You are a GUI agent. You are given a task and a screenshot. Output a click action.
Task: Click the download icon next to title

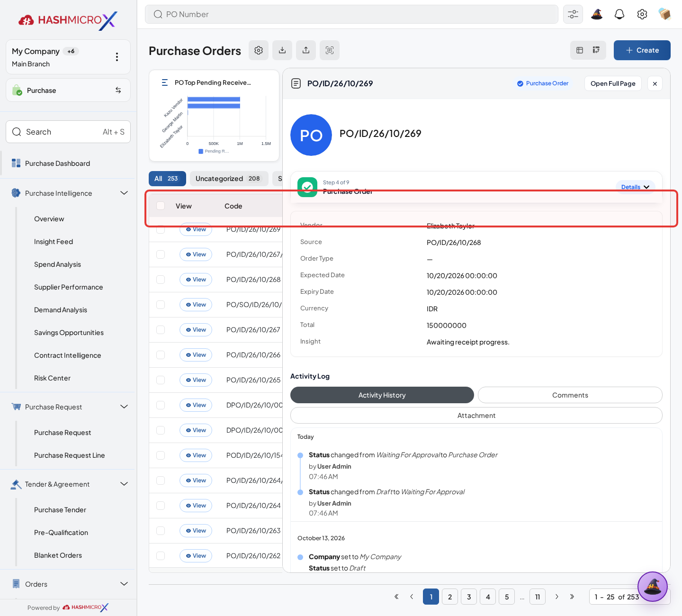282,50
